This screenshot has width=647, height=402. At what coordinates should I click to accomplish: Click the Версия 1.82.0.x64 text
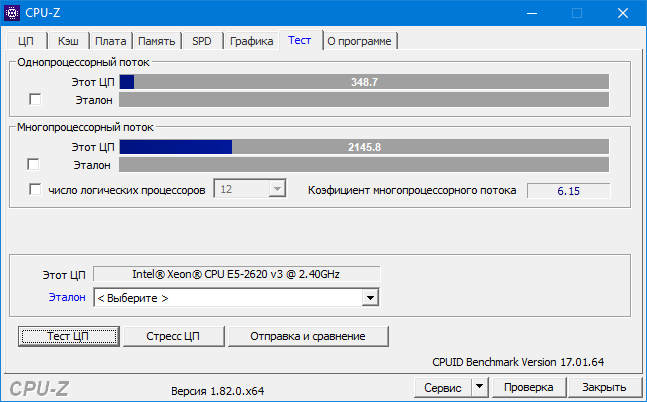click(x=217, y=391)
